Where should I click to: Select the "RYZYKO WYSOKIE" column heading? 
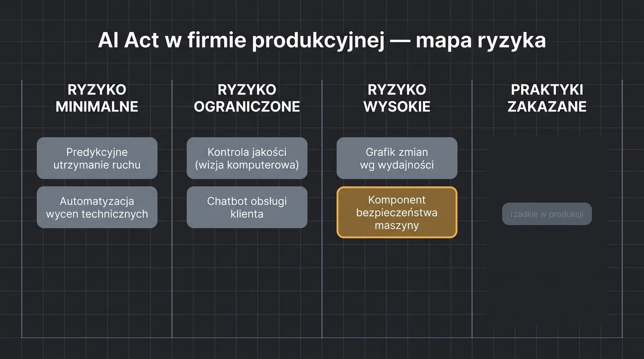(397, 98)
